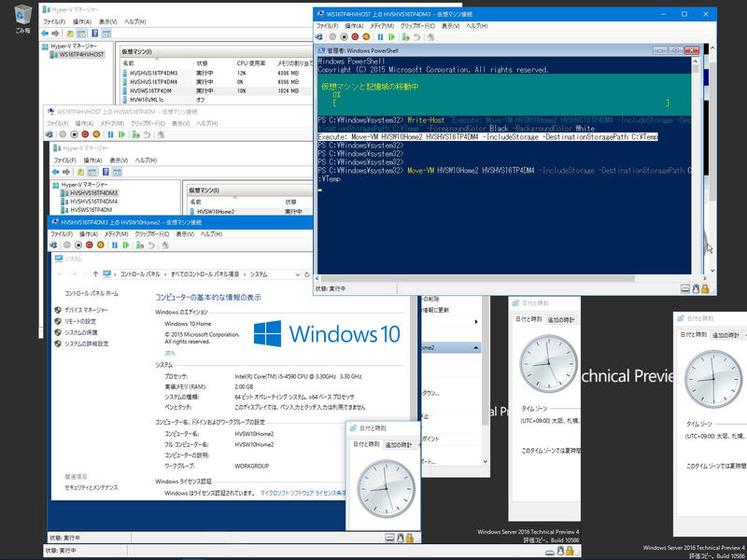The height and width of the screenshot is (560, 747).
Task: Open マイクロソフト ソフトウェア ライセンス条項 link
Action: tap(303, 494)
